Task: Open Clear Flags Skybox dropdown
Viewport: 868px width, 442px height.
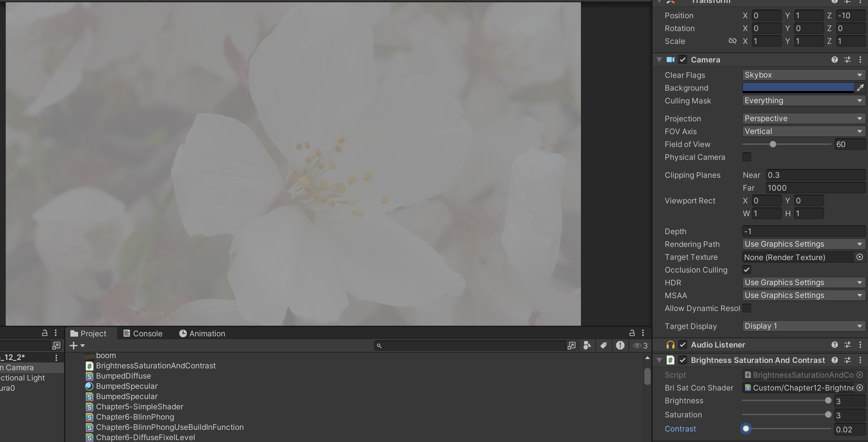Action: coord(803,75)
